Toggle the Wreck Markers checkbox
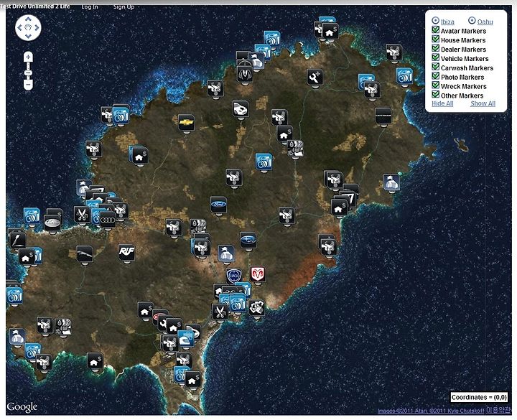This screenshot has width=517, height=420. 436,85
